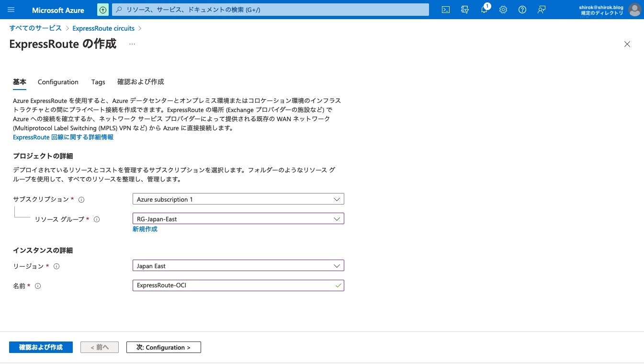644x364 pixels.
Task: Click the green upgrade arrow icon
Action: (103, 10)
